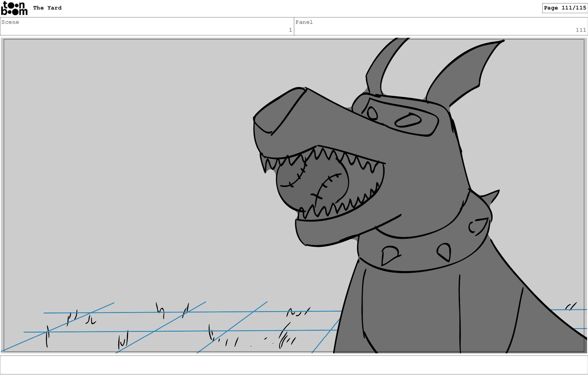Select the 'The Yard' project title

tap(47, 8)
